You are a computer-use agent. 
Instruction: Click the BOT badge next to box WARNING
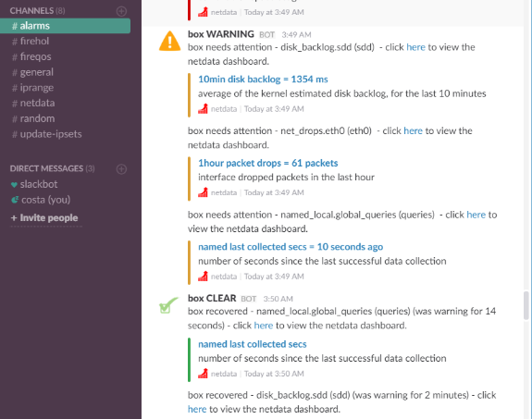click(267, 35)
